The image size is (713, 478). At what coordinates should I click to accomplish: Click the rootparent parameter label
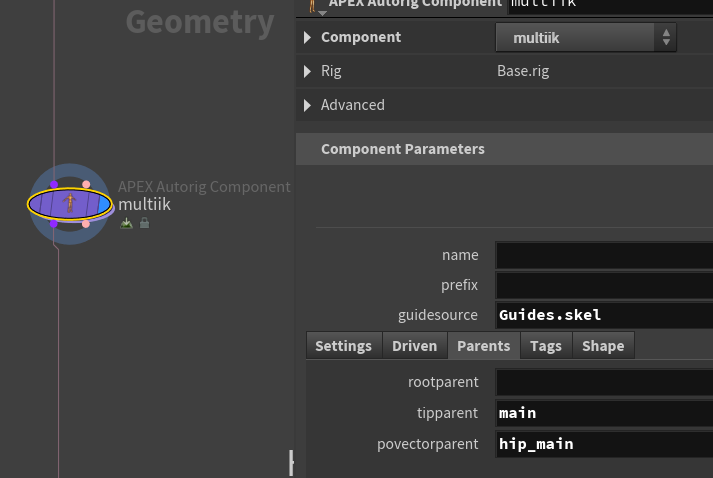click(x=443, y=382)
